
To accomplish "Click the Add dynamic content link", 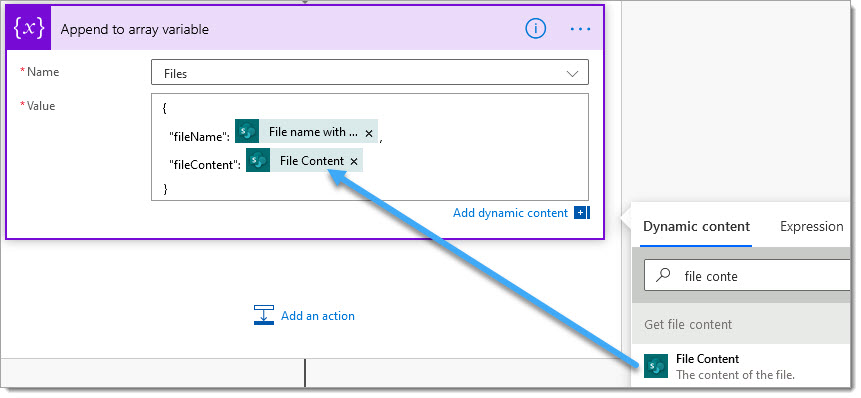I will coord(510,213).
